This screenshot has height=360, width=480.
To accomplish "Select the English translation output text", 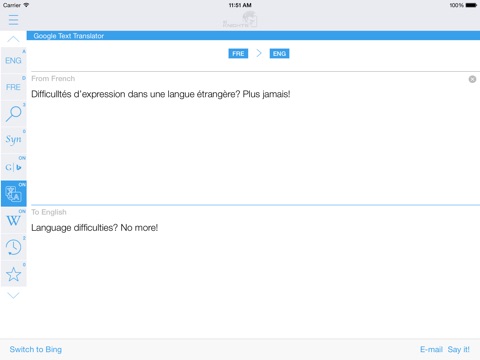I will 94,228.
